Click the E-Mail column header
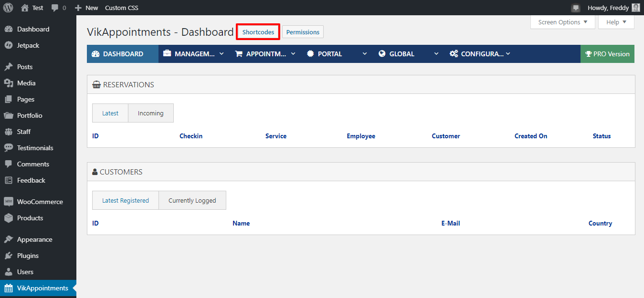This screenshot has width=644, height=298. click(x=451, y=223)
